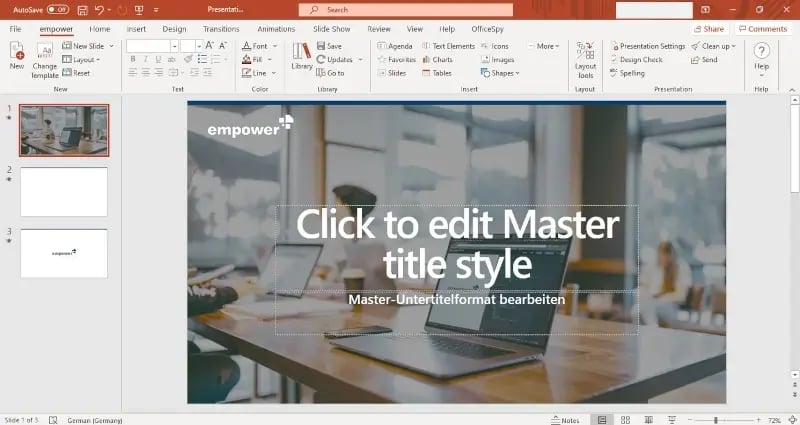Open the Shapes dropdown

point(500,73)
